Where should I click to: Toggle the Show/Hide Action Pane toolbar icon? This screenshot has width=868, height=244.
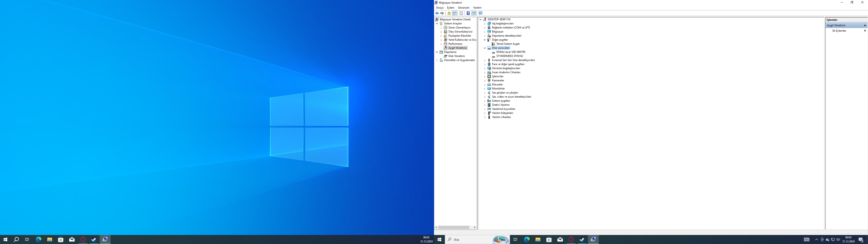point(474,13)
